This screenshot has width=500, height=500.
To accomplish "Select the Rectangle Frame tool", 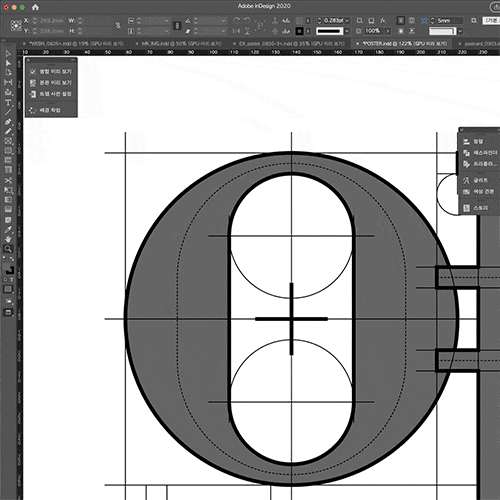I will click(8, 141).
